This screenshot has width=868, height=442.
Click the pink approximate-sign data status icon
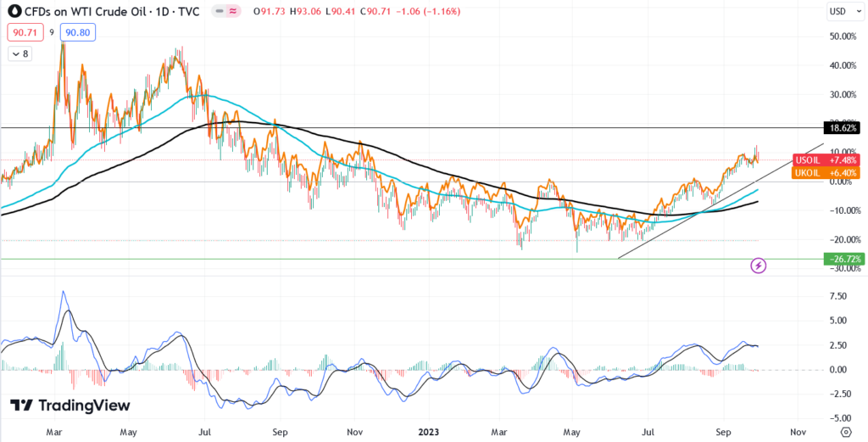[x=234, y=11]
